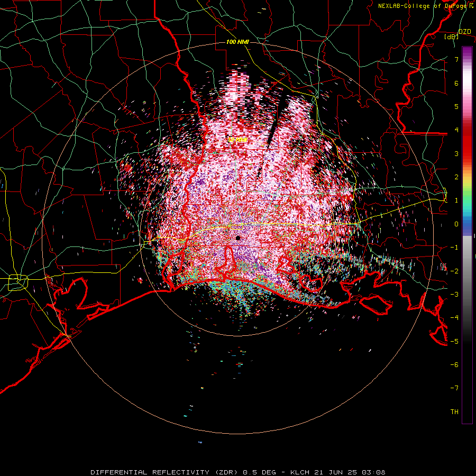The height and width of the screenshot is (476, 476).
Task: Click the 100 NMI range ring label
Action: [x=237, y=42]
